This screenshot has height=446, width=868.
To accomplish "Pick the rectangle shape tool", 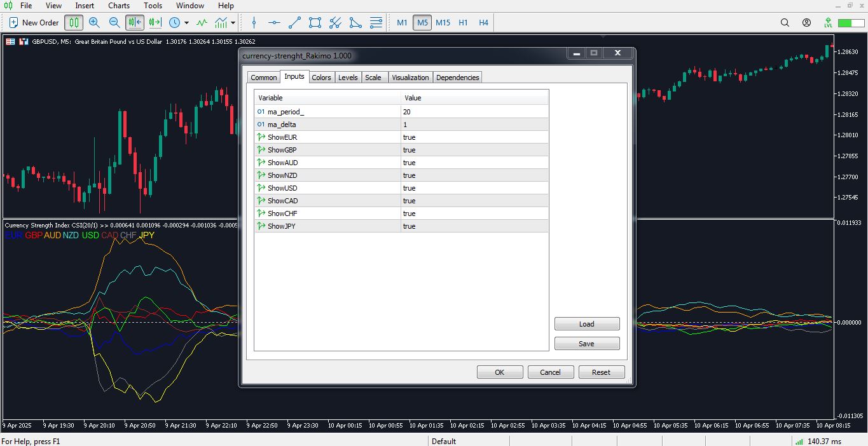I will click(315, 23).
